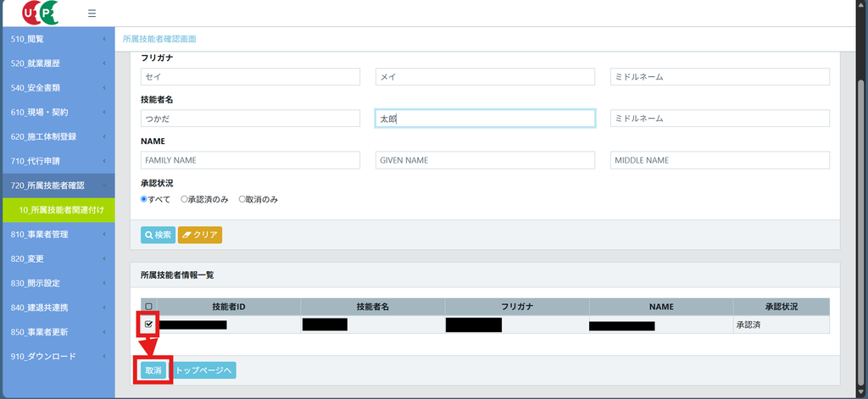Viewport: 868px width, 399px height.
Task: Click the 技能者名 ミドルネーム input field
Action: [720, 119]
